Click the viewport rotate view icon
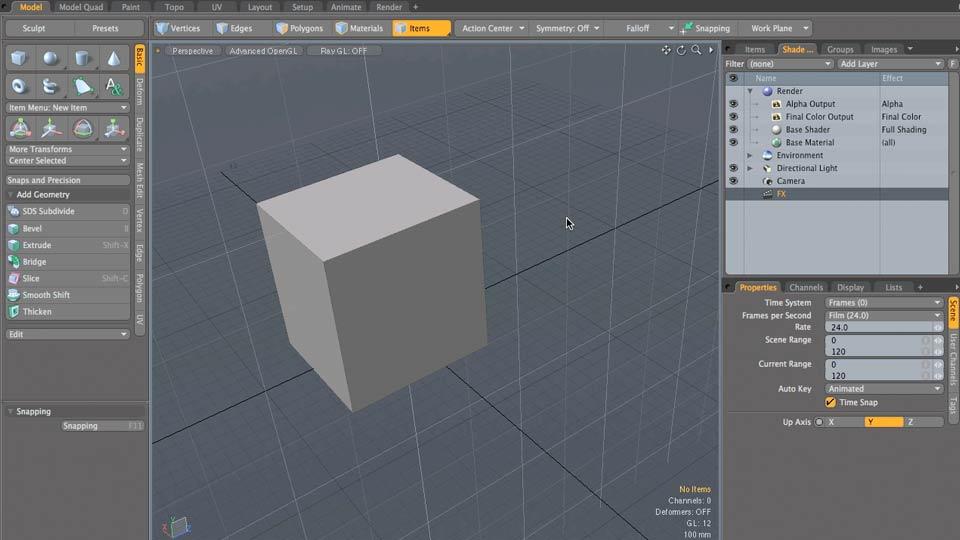 coord(682,50)
